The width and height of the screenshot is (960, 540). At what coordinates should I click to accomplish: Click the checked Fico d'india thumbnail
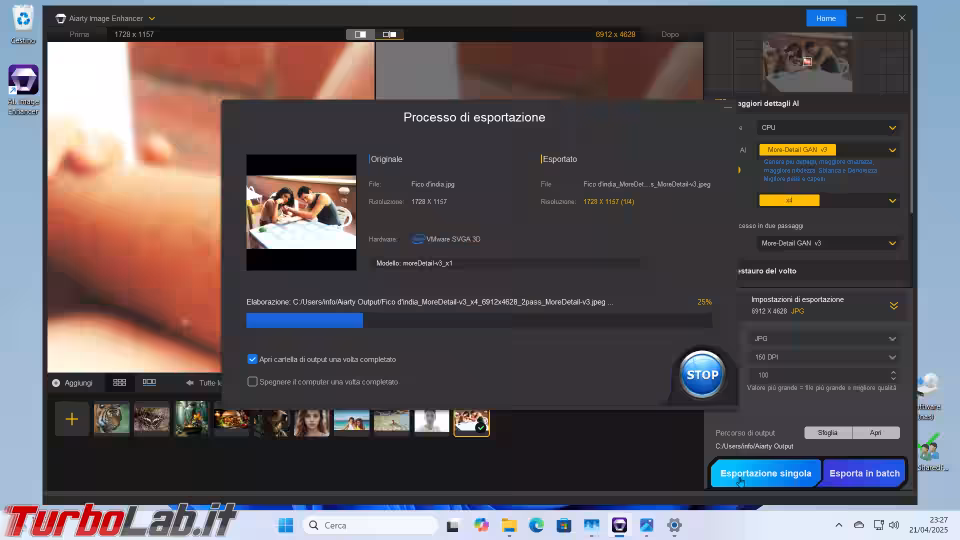coord(471,422)
